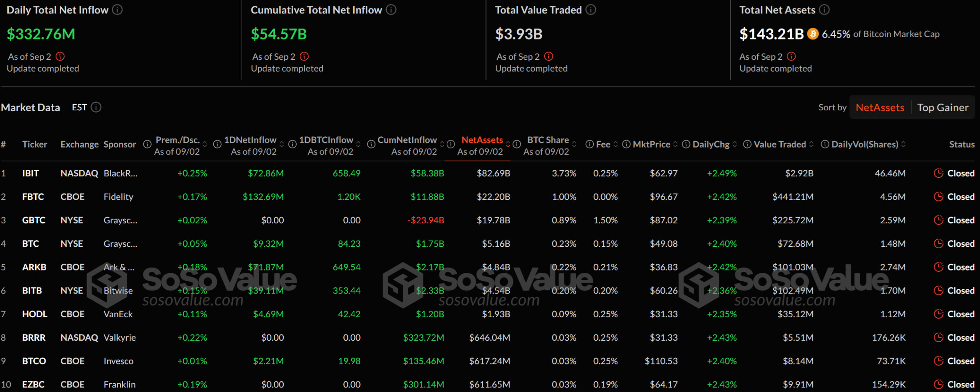
Task: Click info icon beside Cumulative Total Net Inflow
Action: click(391, 10)
